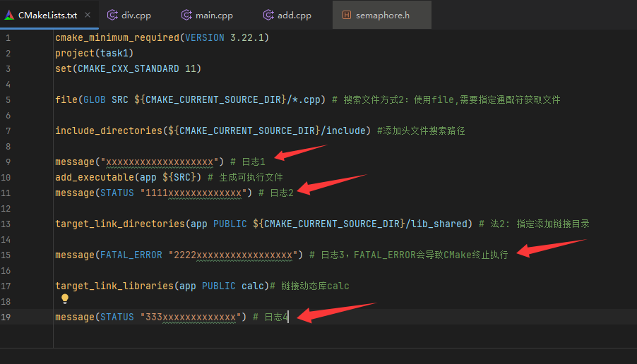This screenshot has width=637, height=364.
Task: Select the semaphore.h tab
Action: pyautogui.click(x=382, y=15)
